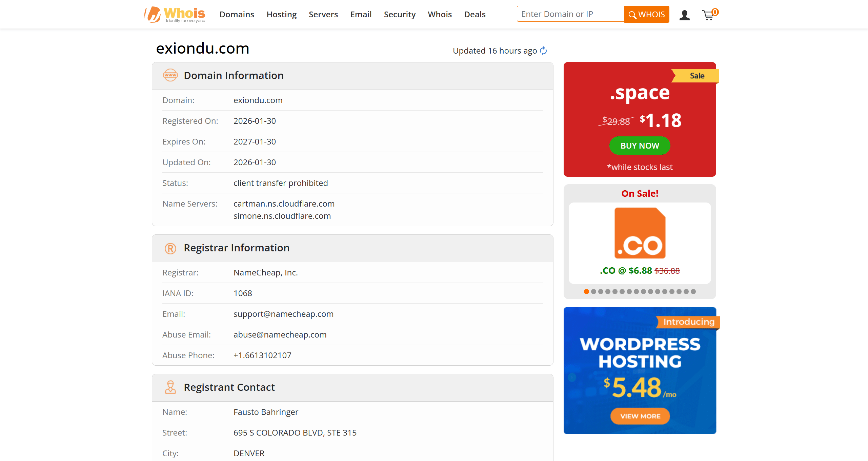The width and height of the screenshot is (868, 461).
Task: Select domain value exiondu.com in table
Action: (x=258, y=100)
